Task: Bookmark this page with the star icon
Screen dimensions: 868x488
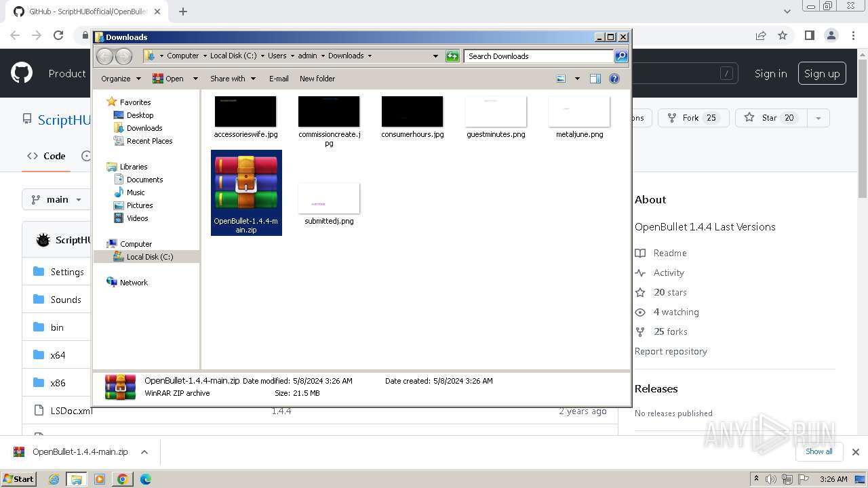Action: point(783,35)
